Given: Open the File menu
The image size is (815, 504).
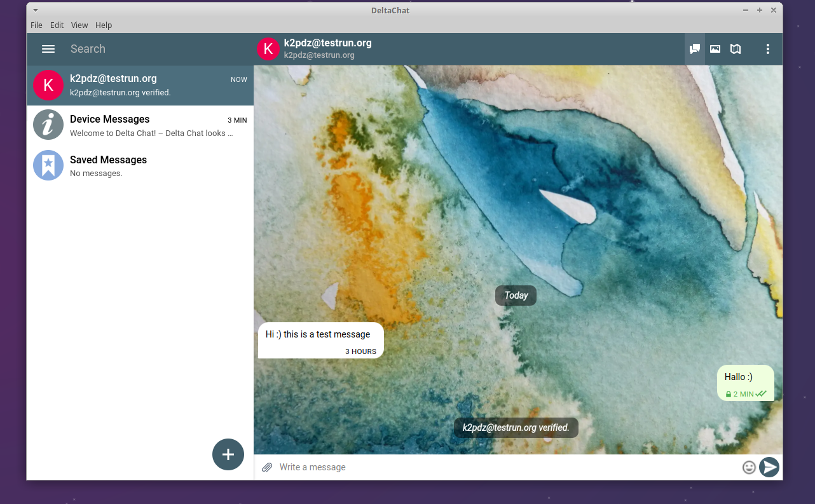Looking at the screenshot, I should tap(36, 25).
